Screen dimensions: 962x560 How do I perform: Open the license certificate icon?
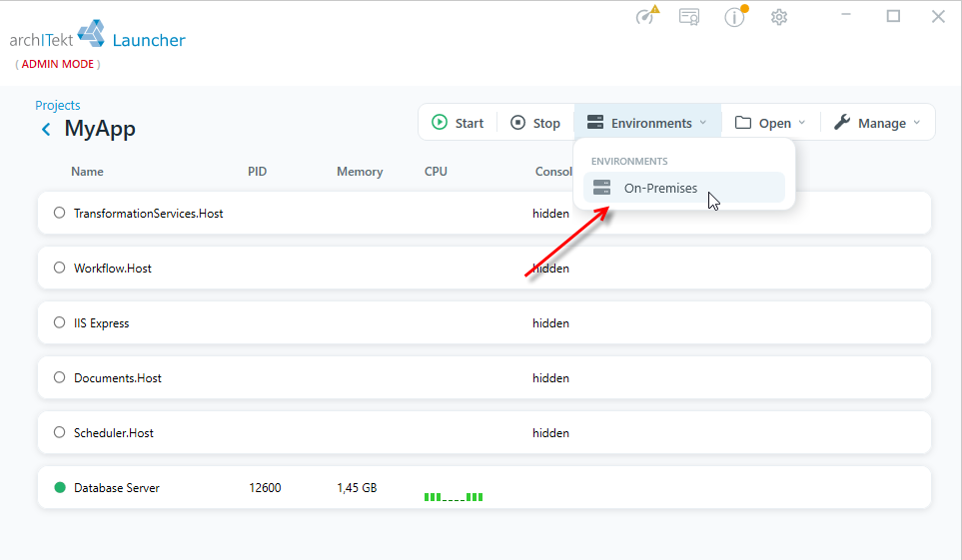coord(689,17)
